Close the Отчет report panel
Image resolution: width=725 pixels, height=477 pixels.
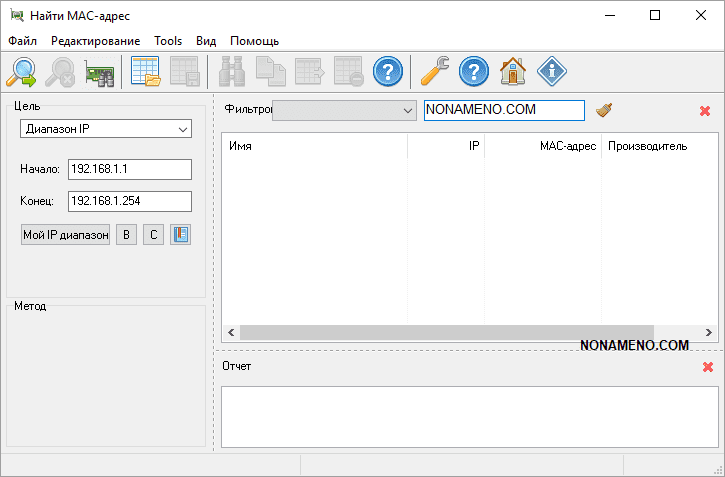pos(708,367)
